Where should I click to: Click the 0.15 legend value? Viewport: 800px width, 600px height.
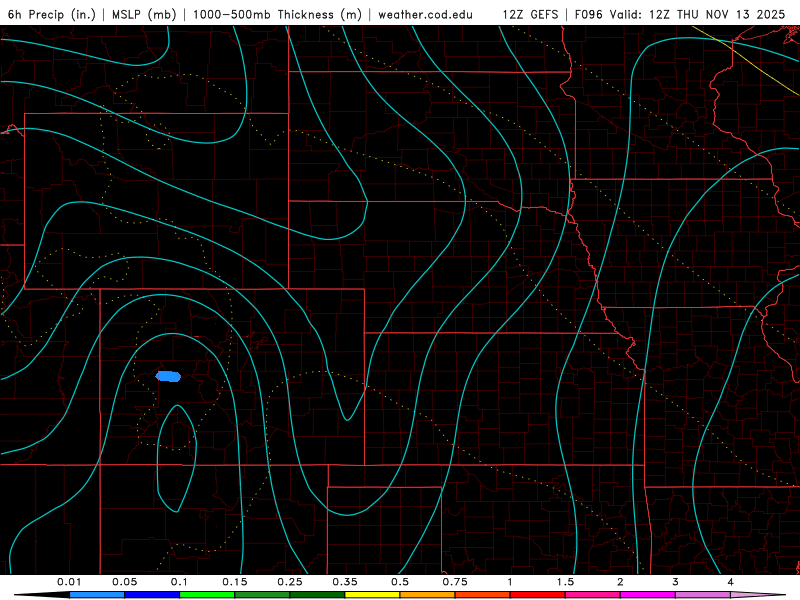(x=235, y=582)
